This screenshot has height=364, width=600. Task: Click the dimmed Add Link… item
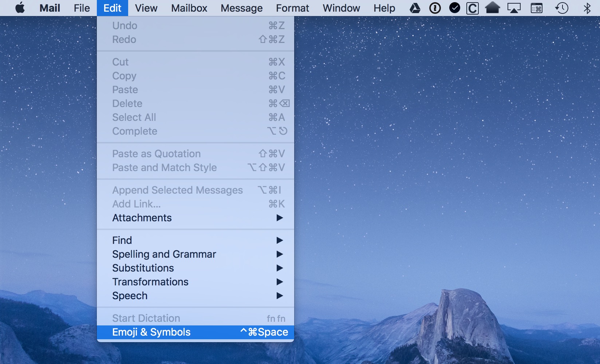click(196, 204)
